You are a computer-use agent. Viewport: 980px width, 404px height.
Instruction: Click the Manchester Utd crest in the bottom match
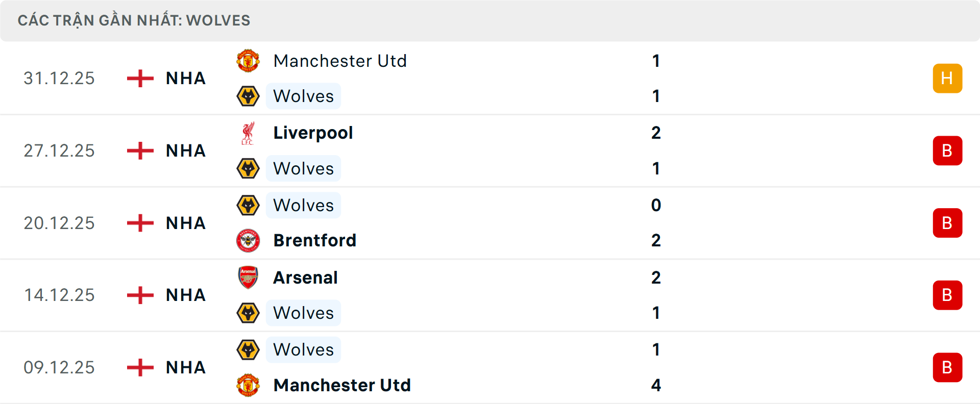pos(249,386)
